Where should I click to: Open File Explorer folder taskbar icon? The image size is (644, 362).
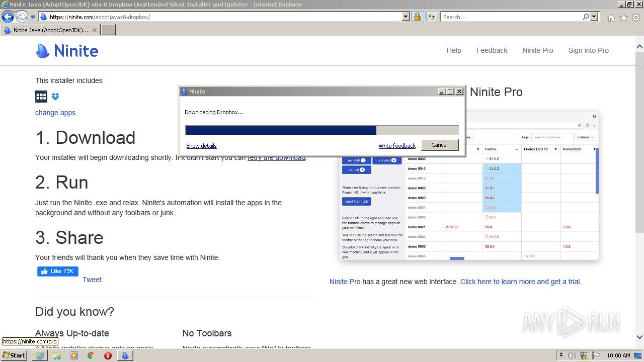pos(57,355)
